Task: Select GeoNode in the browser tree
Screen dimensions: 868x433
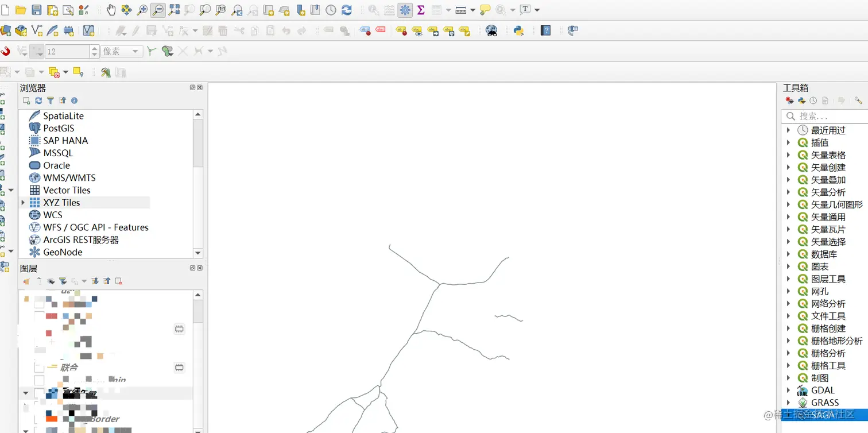Action: pyautogui.click(x=63, y=252)
